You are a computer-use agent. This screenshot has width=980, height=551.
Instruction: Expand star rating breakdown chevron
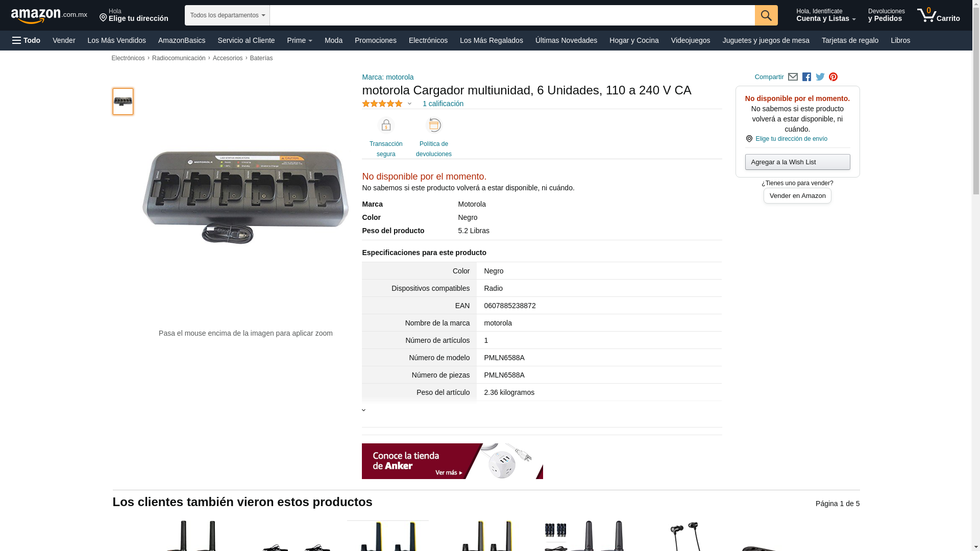(x=409, y=104)
